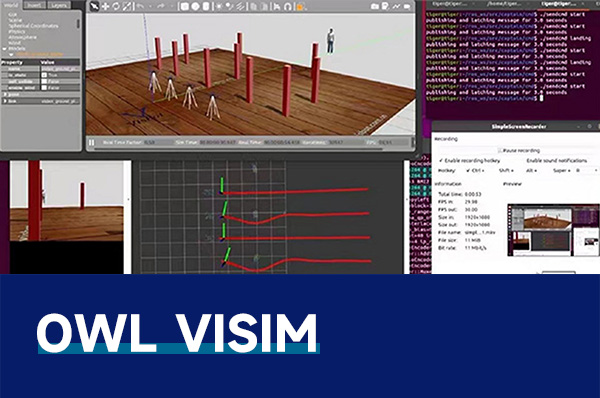Click the Paste icon in Gazebo toolbar
Viewport: 600px width, 398px height.
coord(264,6)
